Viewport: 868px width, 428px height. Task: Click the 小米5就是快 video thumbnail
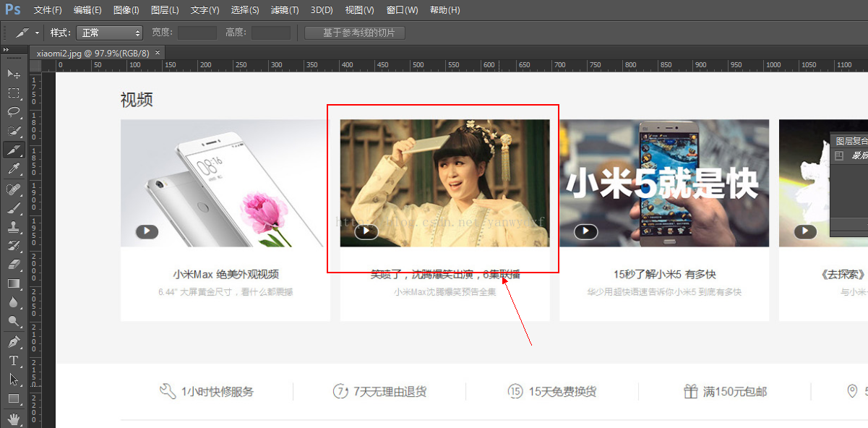coord(664,183)
